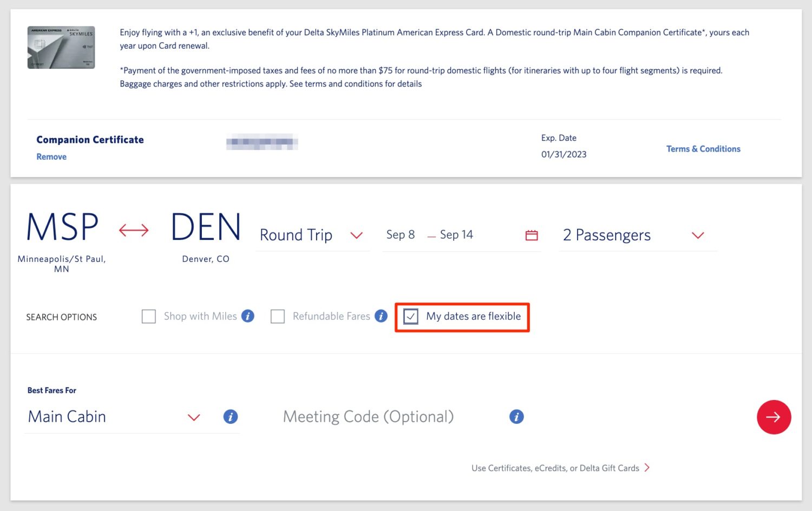The image size is (812, 511).
Task: Uncheck My dates are flexible
Action: [x=411, y=317]
